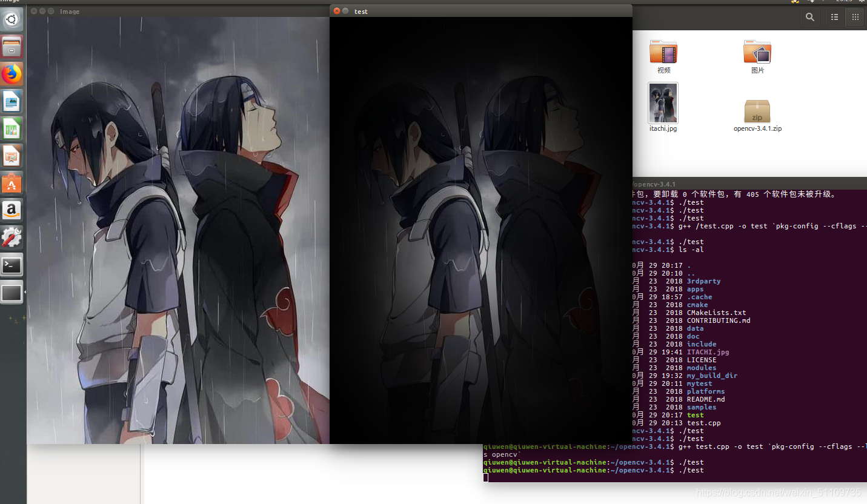Click 'CMakeLists.txt' in terminal listing
This screenshot has height=504, width=867.
coord(716,313)
